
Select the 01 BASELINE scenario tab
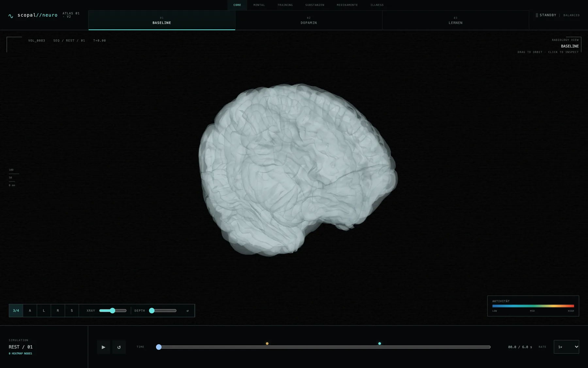click(x=162, y=20)
